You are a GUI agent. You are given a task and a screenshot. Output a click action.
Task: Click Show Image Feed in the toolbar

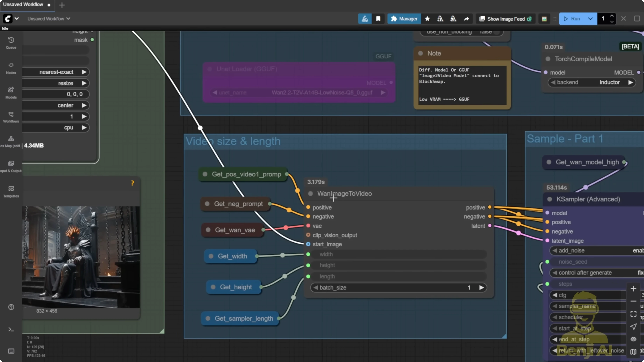tap(505, 19)
